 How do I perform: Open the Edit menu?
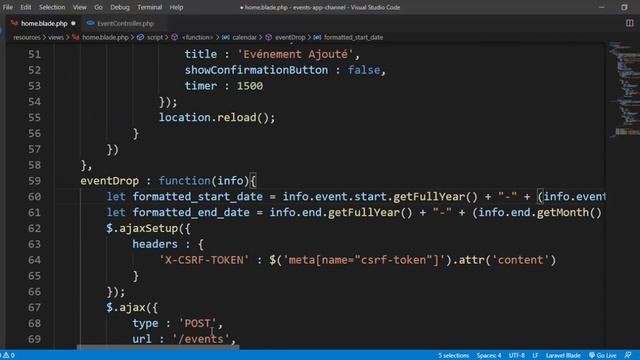(x=26, y=7)
